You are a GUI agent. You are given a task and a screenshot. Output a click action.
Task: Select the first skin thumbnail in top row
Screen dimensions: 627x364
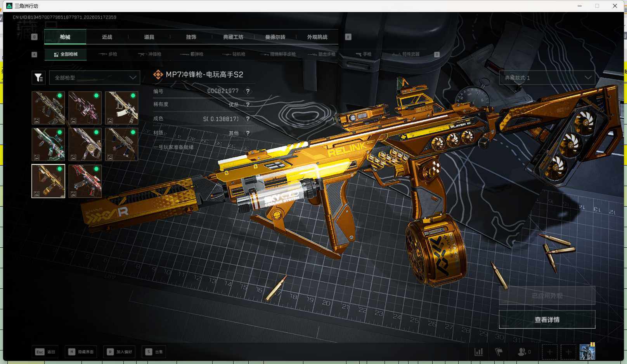tap(48, 108)
